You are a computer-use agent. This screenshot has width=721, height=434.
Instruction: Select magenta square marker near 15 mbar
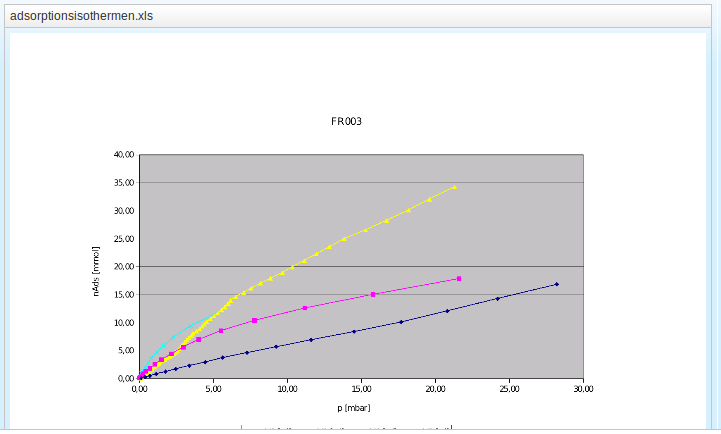(373, 295)
